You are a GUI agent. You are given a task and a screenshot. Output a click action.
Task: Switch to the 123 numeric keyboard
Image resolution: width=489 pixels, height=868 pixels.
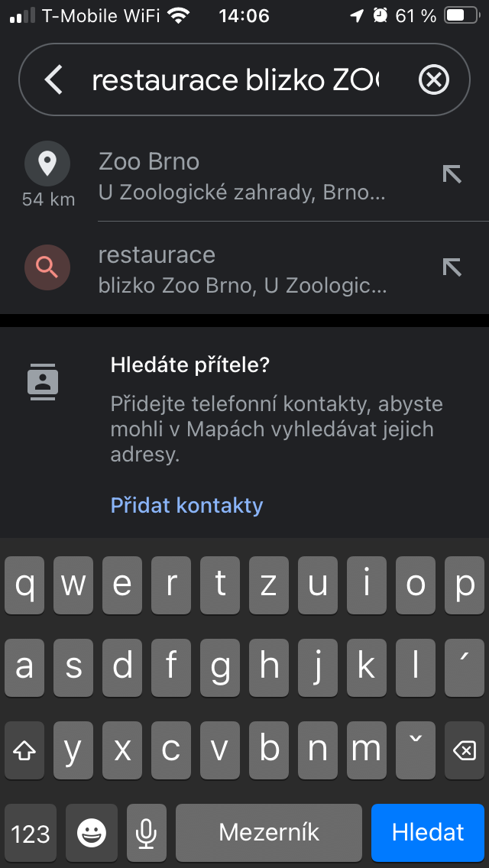[31, 832]
